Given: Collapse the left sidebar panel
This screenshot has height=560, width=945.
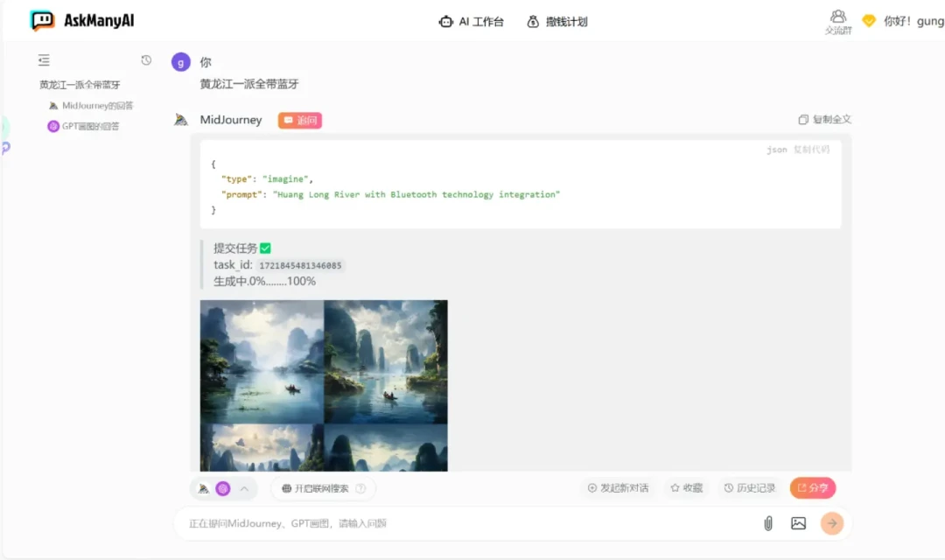Looking at the screenshot, I should coord(44,59).
